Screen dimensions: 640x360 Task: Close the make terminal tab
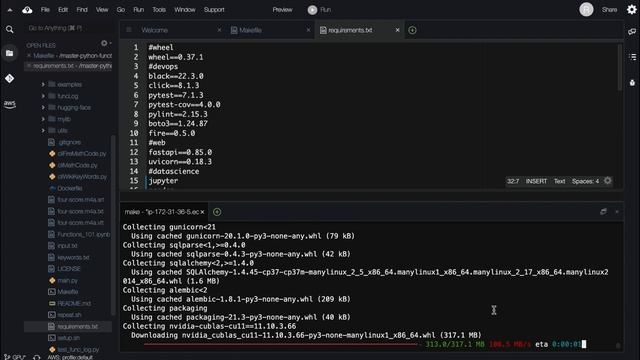(202, 212)
